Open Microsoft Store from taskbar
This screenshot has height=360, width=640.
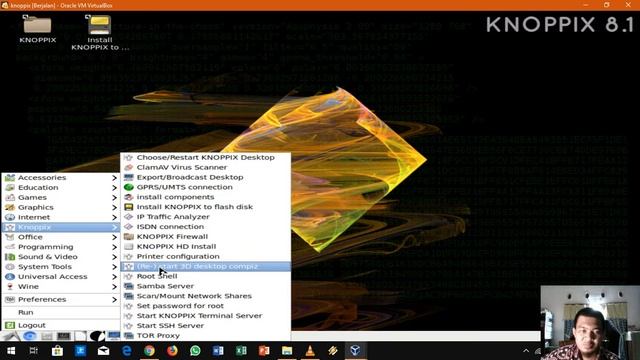pos(57,351)
